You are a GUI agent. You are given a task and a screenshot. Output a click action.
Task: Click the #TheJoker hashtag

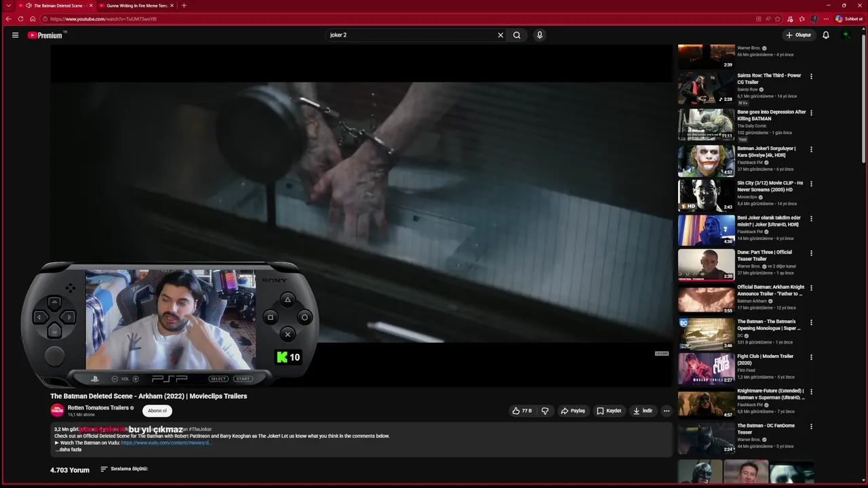click(x=200, y=429)
